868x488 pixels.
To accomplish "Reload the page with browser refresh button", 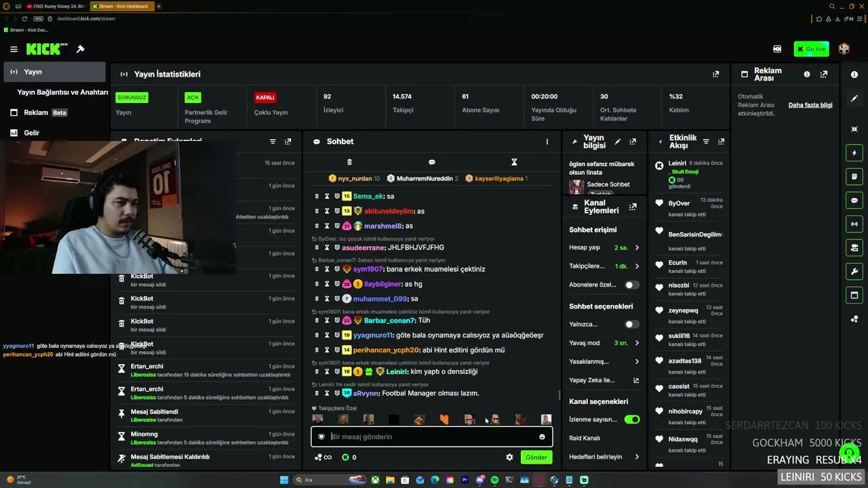I will click(x=25, y=18).
